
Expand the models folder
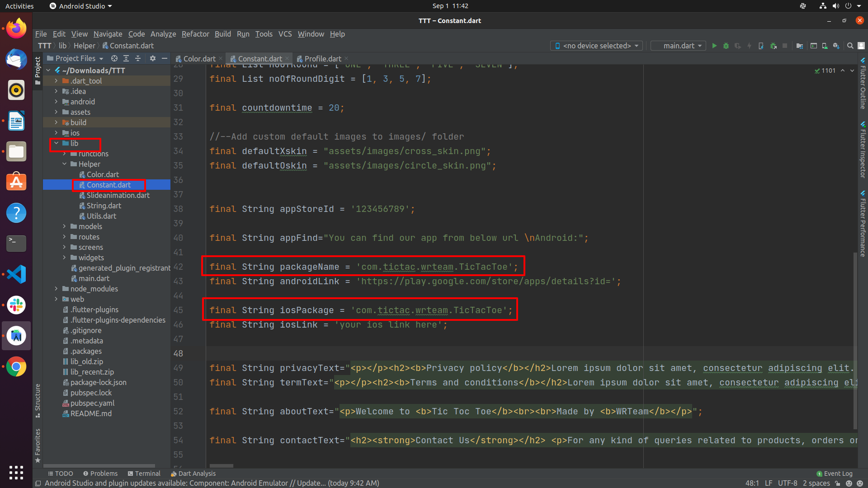[x=64, y=226]
